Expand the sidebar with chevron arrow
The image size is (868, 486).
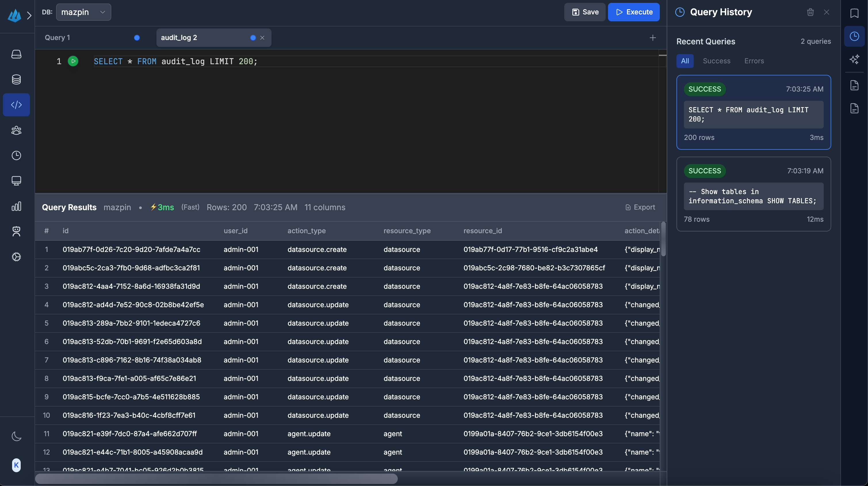(x=29, y=16)
